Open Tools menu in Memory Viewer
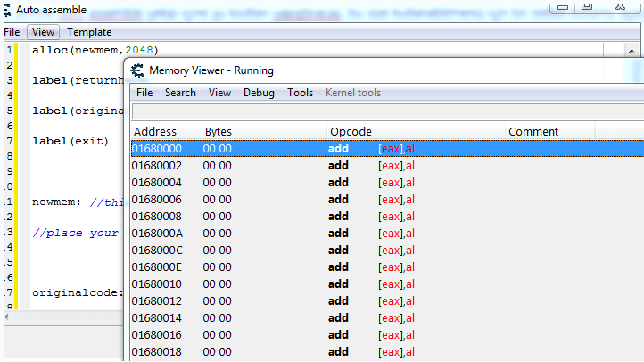The width and height of the screenshot is (644, 362). (301, 93)
